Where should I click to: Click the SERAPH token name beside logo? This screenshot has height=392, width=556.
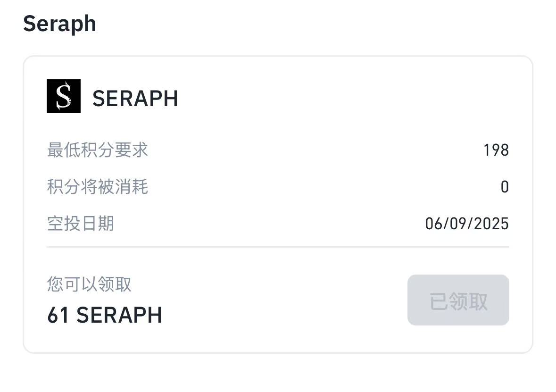pyautogui.click(x=135, y=98)
